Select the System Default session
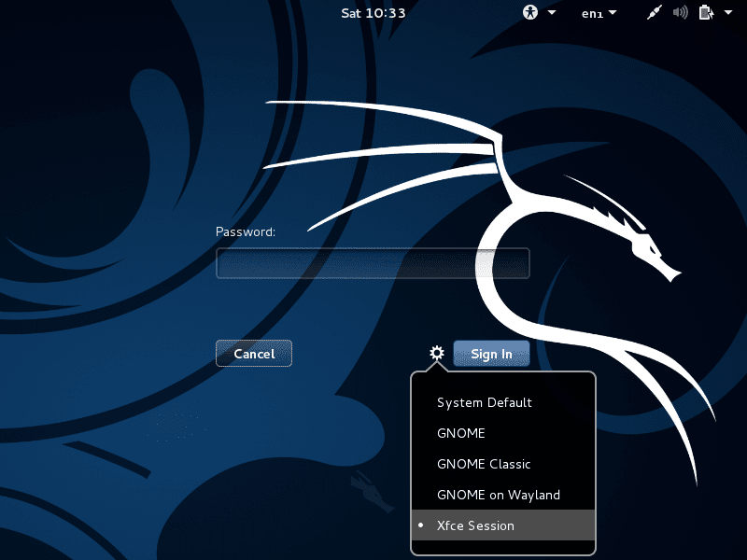This screenshot has height=560, width=747. [x=485, y=402]
